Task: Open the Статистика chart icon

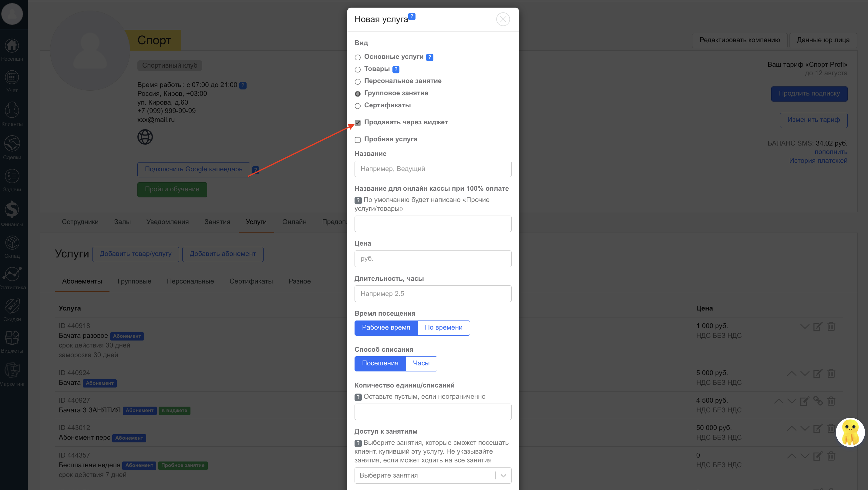Action: click(x=12, y=274)
